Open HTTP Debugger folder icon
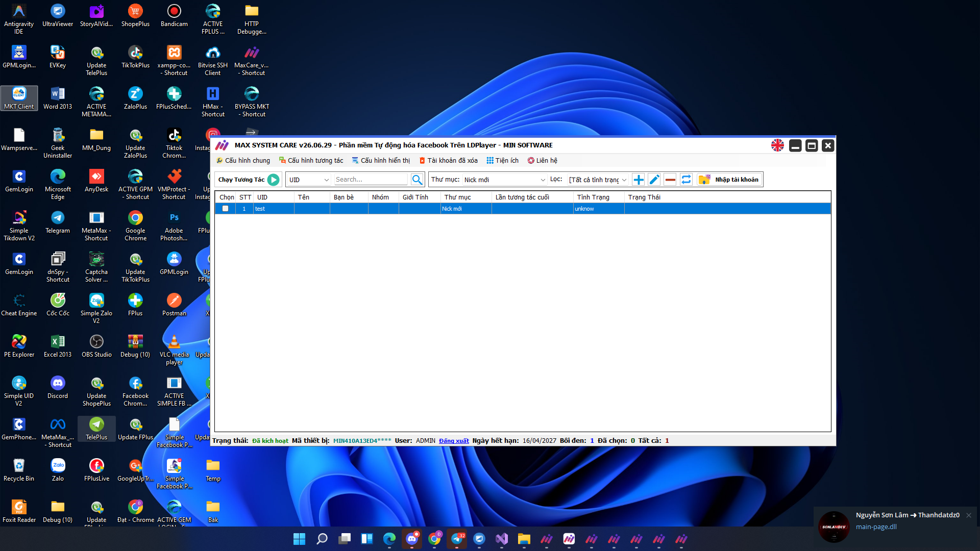 click(252, 19)
